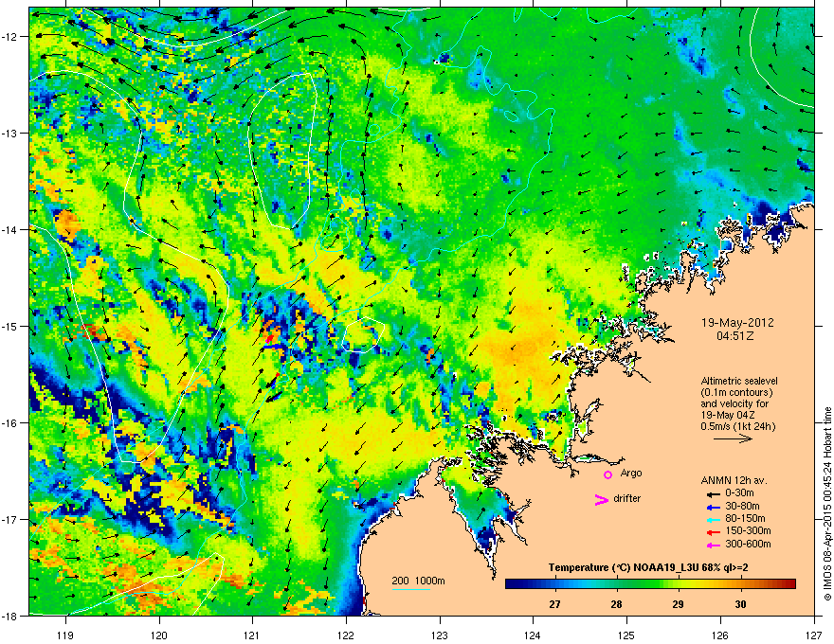Screen dimensions: 834x644
Task: Click longitude axis label 120
Action: (159, 635)
